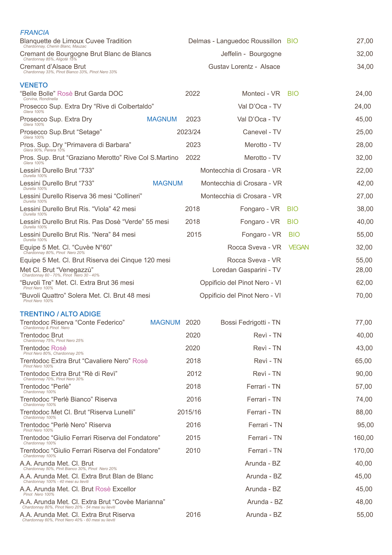Click Delmas - Languedoc Roussillon producer
Viewport: 392px width, 555px height.
tap(235, 41)
